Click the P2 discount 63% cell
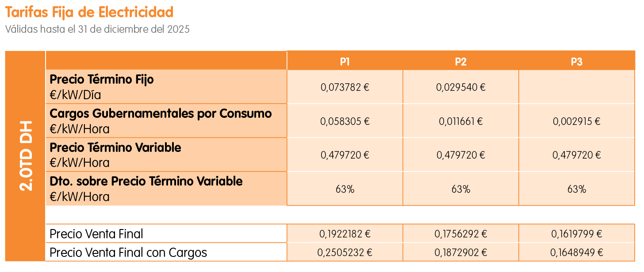Image resolution: width=644 pixels, height=272 pixels. coord(460,189)
